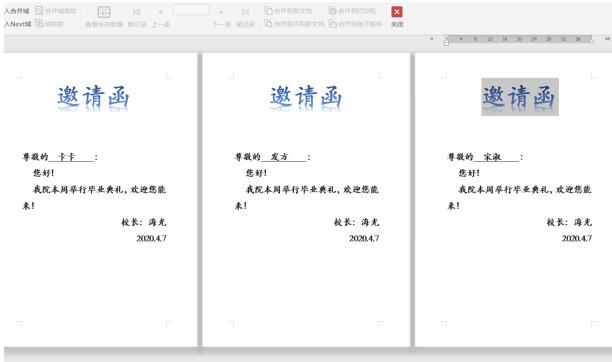Click recipient name 宋淑 on third page
This screenshot has height=362, width=612.
(x=492, y=157)
